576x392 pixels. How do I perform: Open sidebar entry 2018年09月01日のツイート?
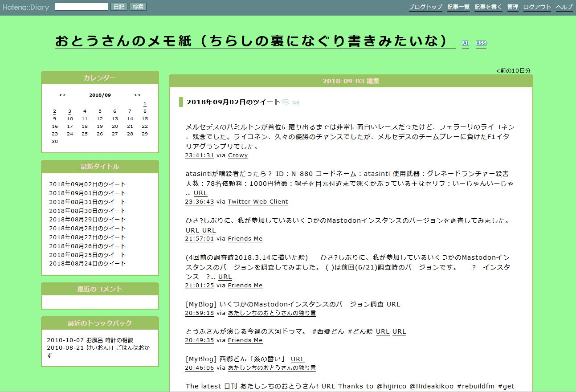point(87,193)
